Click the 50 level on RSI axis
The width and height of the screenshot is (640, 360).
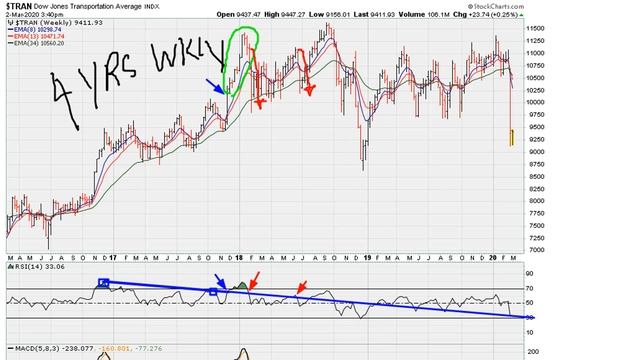pyautogui.click(x=530, y=303)
